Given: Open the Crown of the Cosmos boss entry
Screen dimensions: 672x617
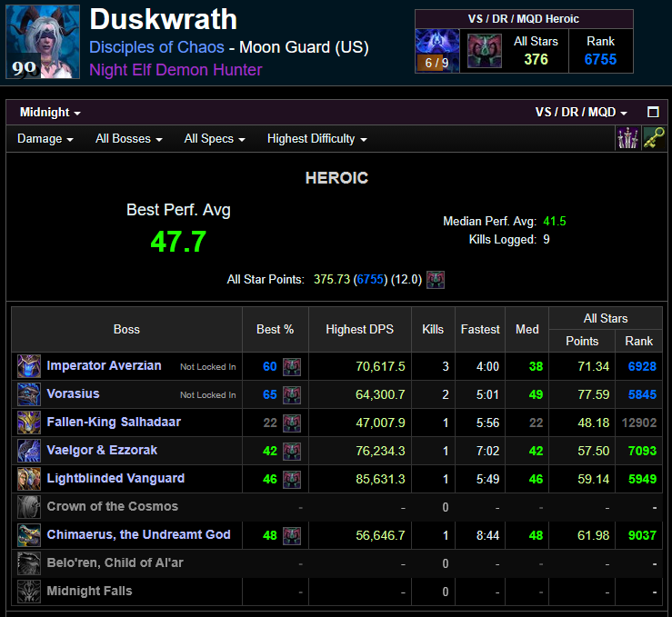Looking at the screenshot, I should (x=112, y=506).
